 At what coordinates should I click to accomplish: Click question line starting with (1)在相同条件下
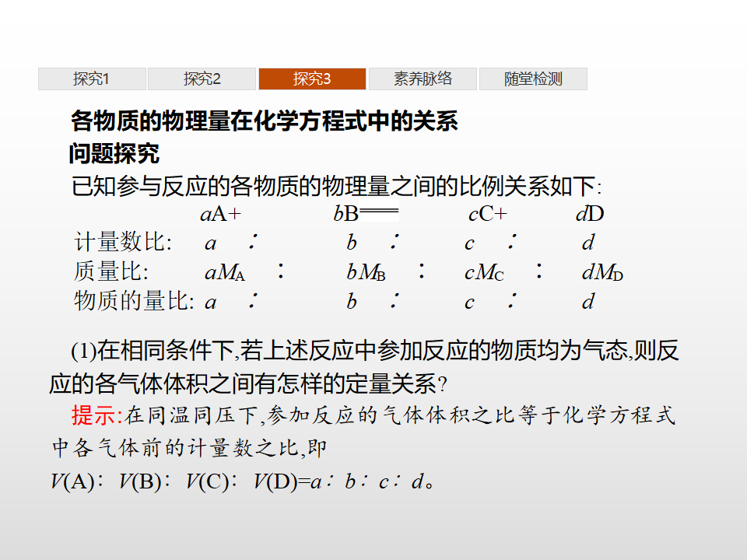[x=375, y=351]
